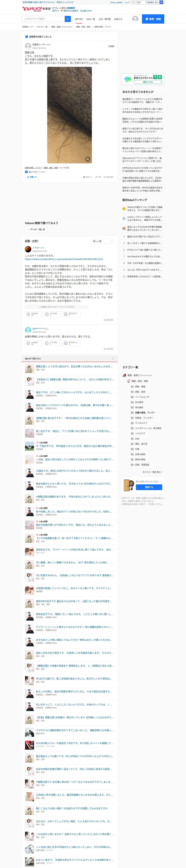Viewport: 186px width, 868px height.
Task: Open the Yahoo! JAPAN 知恵袋 logo
Action: point(36,9)
